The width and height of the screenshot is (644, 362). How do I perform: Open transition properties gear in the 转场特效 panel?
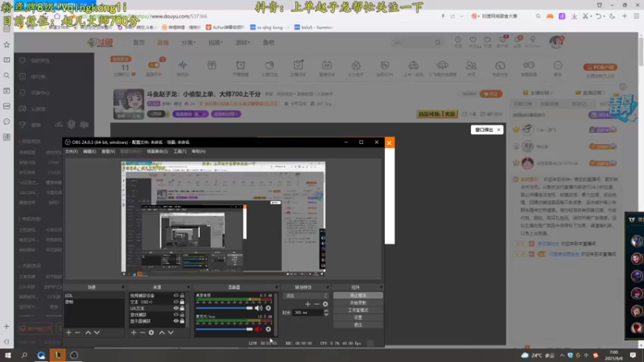click(325, 304)
